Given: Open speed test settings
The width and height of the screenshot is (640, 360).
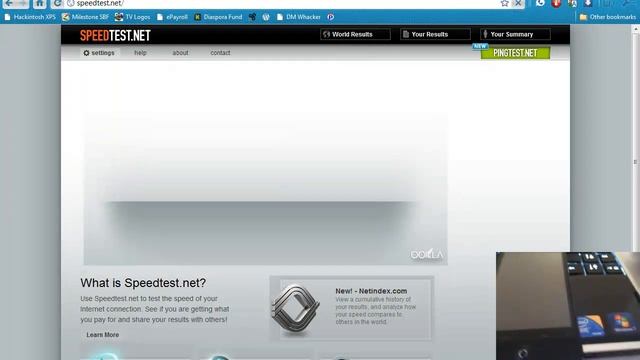Looking at the screenshot, I should pos(99,53).
